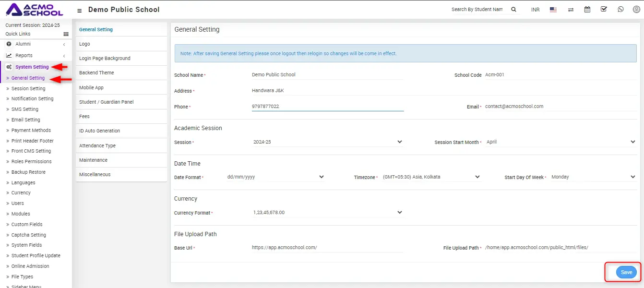The height and width of the screenshot is (288, 644).
Task: Open language selector via US flag
Action: click(553, 10)
